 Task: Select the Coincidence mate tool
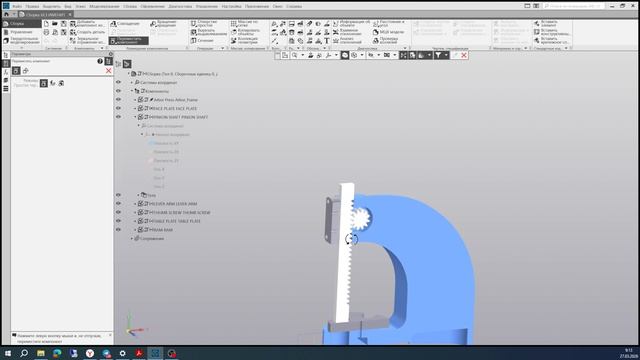(x=125, y=24)
